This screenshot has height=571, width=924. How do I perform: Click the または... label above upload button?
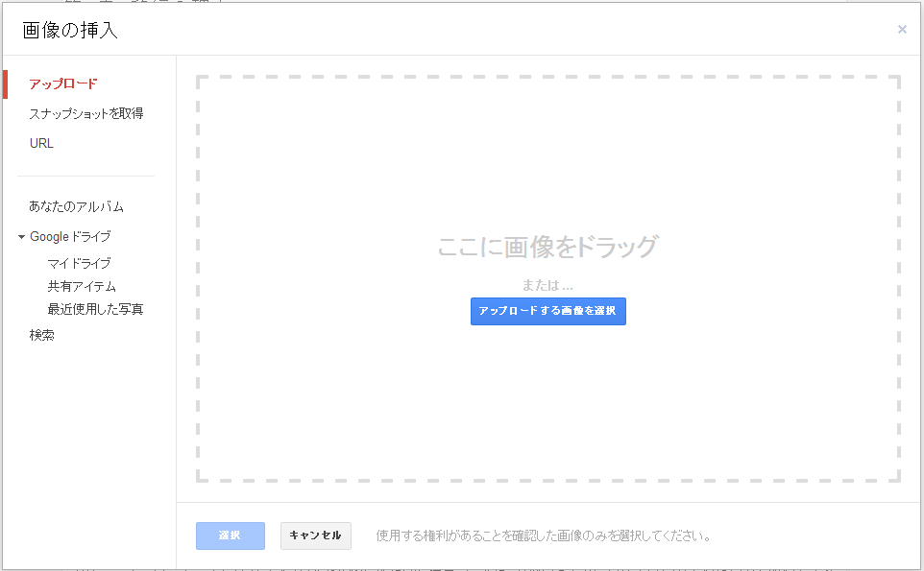[547, 285]
